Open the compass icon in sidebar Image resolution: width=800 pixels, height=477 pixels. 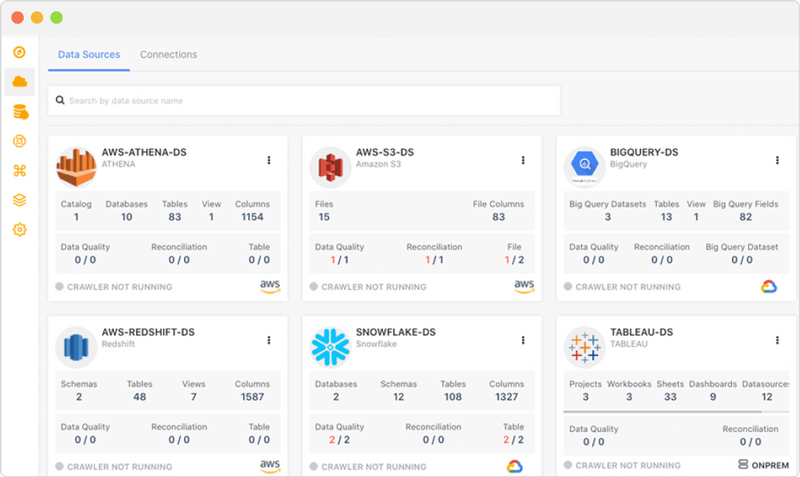pyautogui.click(x=19, y=52)
